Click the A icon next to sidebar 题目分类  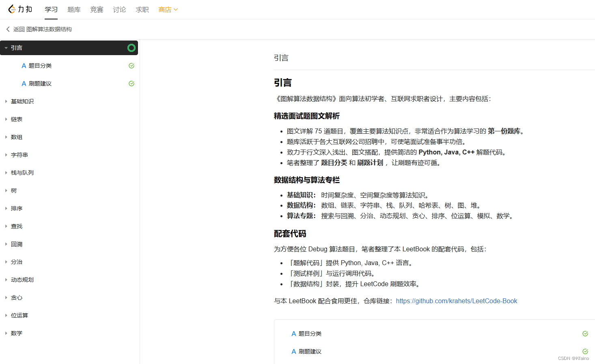(24, 66)
